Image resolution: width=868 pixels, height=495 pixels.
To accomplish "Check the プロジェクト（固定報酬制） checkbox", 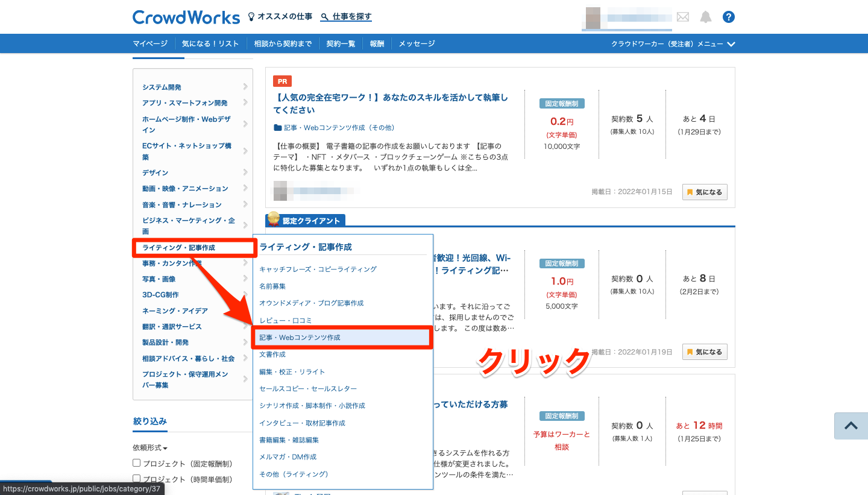I will point(137,463).
